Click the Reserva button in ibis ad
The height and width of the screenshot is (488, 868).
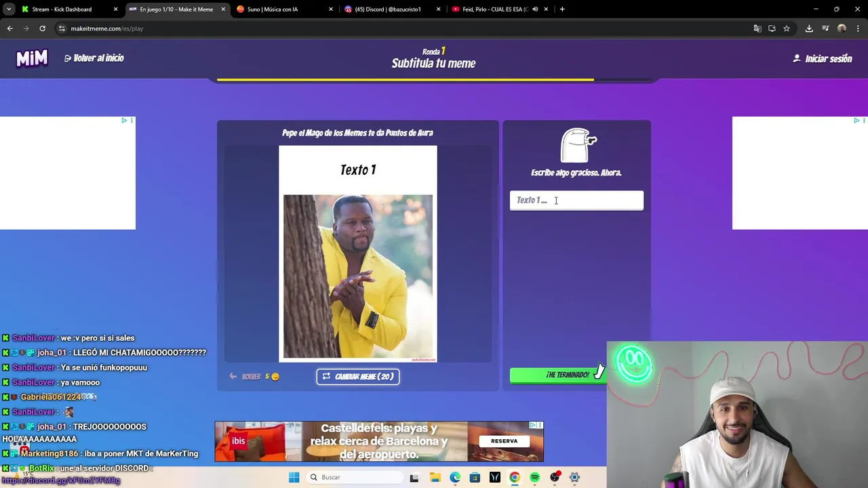(504, 441)
